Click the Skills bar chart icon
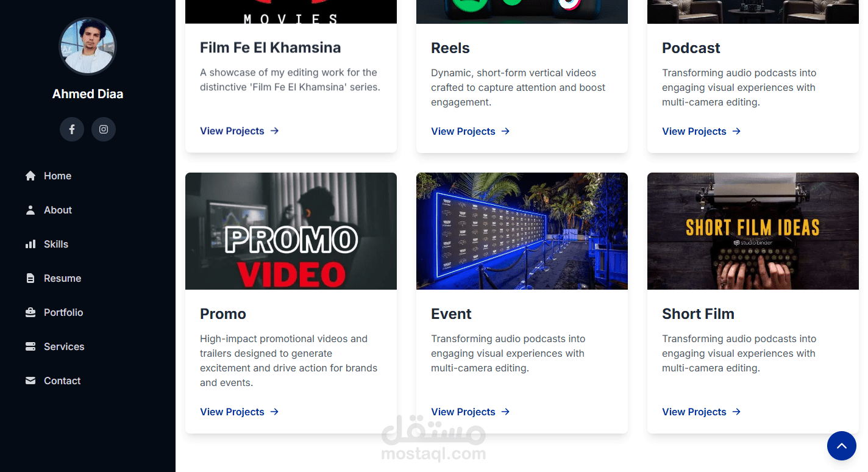The height and width of the screenshot is (472, 868). tap(30, 244)
